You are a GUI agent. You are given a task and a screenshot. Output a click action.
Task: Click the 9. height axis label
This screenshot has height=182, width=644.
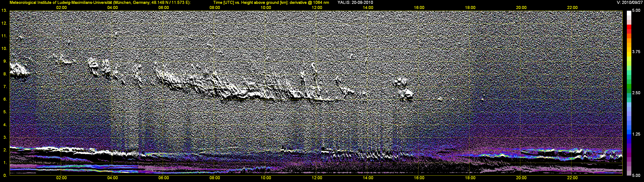tap(5, 61)
